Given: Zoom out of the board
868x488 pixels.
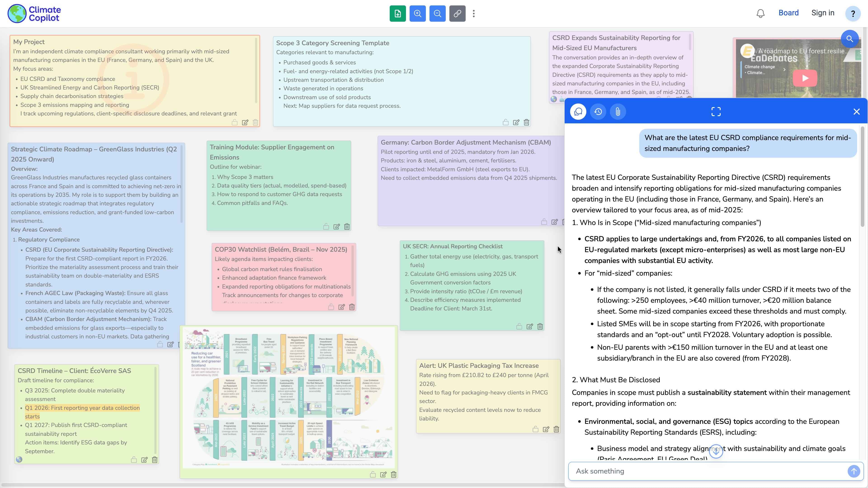Looking at the screenshot, I should pyautogui.click(x=437, y=14).
